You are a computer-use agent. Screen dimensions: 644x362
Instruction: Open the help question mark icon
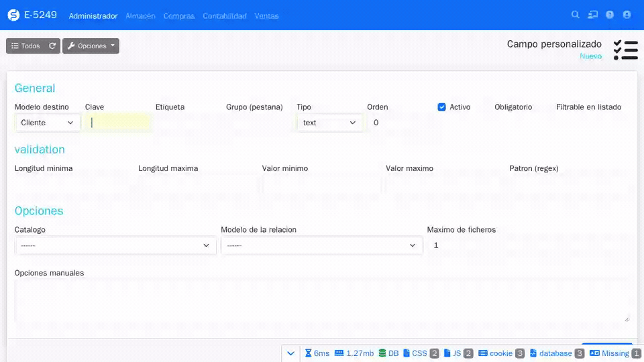pyautogui.click(x=610, y=15)
